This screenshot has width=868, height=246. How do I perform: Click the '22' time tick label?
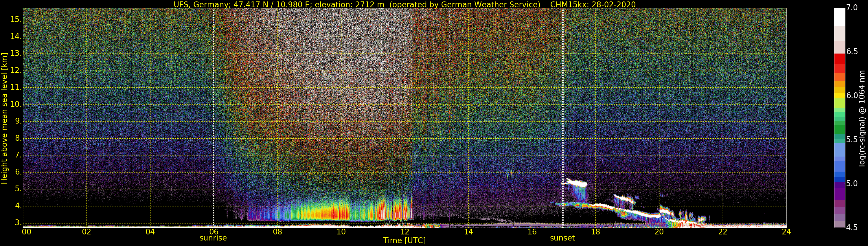(723, 232)
